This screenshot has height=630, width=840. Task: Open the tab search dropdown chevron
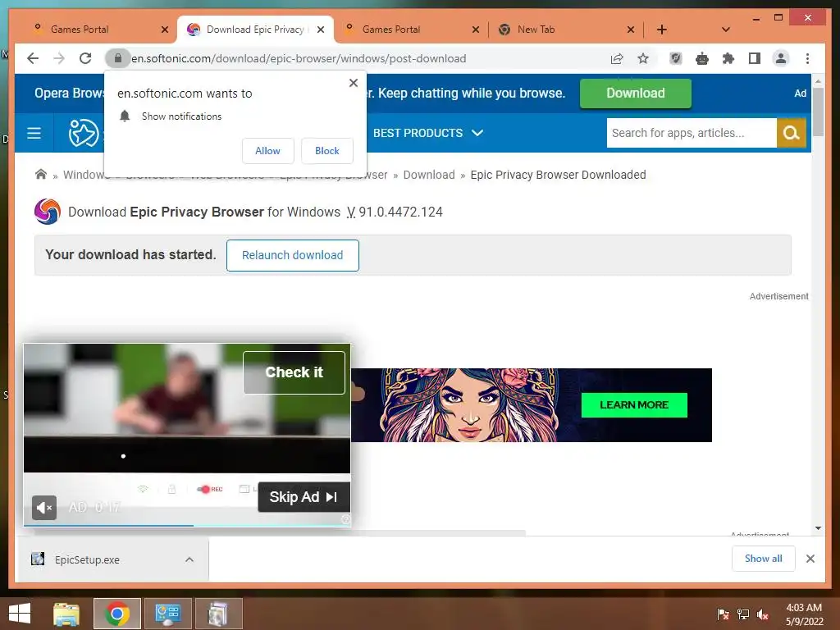[725, 30]
